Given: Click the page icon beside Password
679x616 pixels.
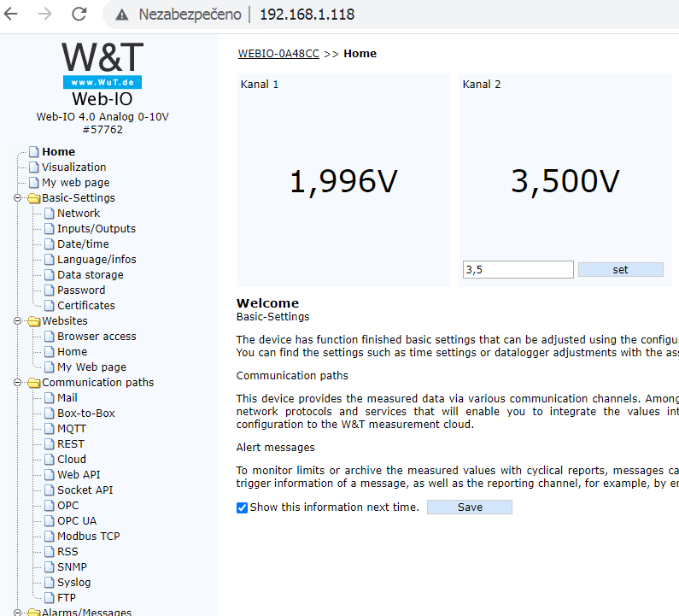Looking at the screenshot, I should [x=50, y=290].
